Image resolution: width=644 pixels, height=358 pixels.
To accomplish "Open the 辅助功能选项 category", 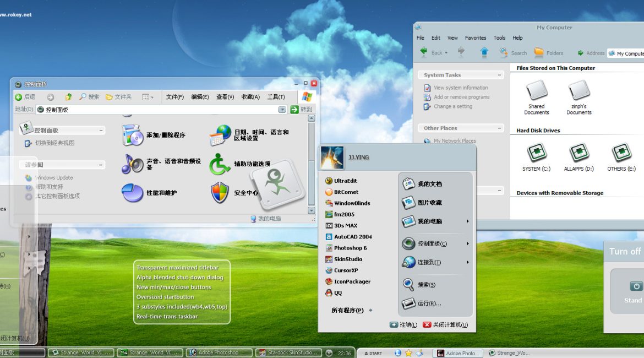I will pos(240,164).
